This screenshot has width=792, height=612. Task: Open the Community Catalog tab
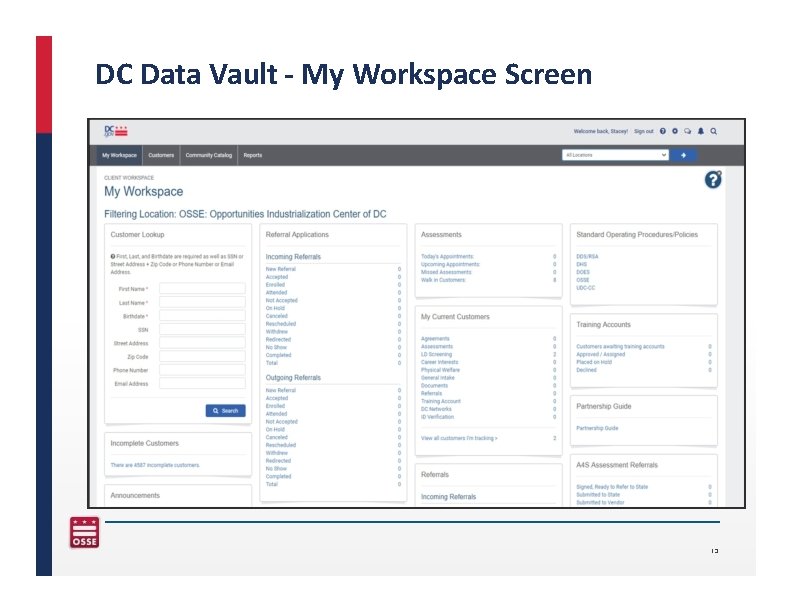(x=209, y=155)
